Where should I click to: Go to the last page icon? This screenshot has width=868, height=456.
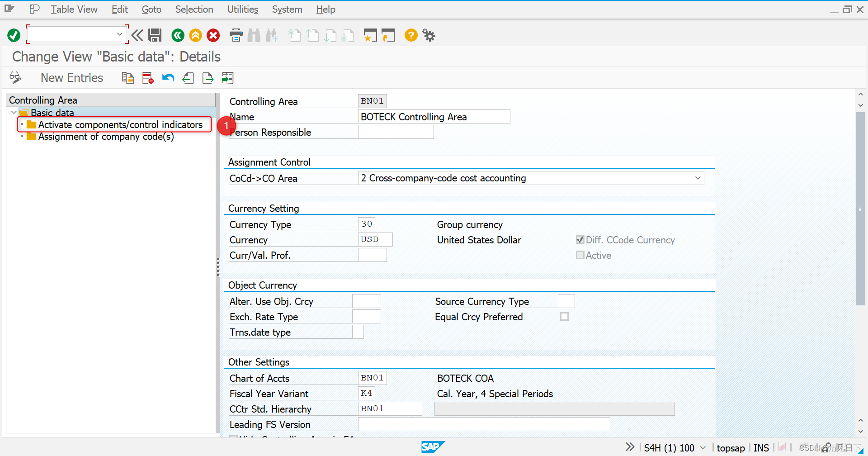point(348,35)
